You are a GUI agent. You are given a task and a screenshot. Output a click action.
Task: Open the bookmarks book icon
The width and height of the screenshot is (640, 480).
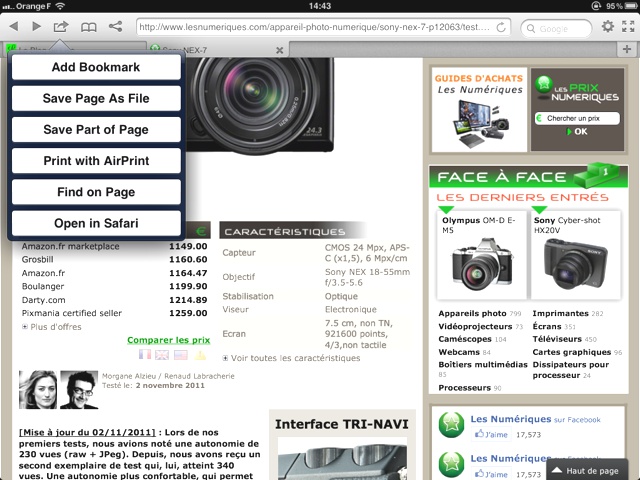[x=89, y=27]
